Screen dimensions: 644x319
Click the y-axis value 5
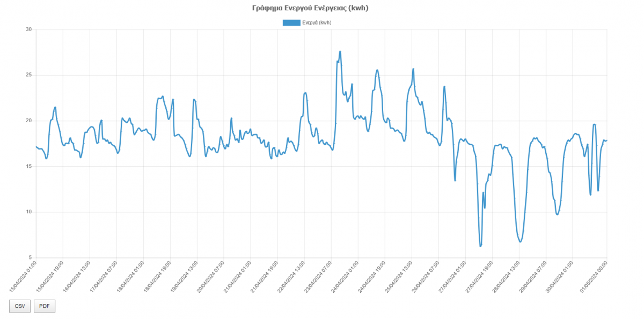(30, 257)
